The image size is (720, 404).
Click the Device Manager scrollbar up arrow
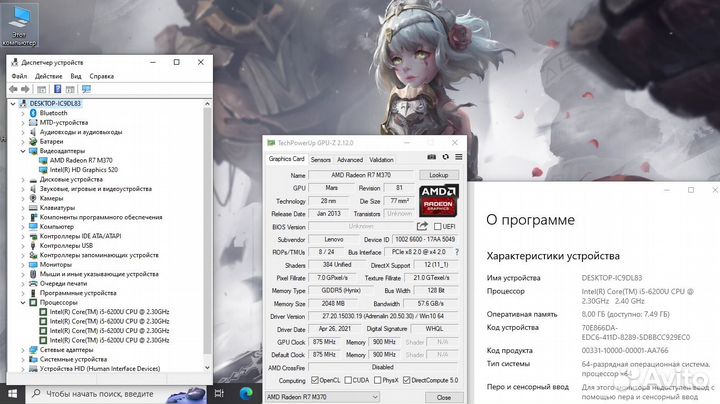coord(207,104)
